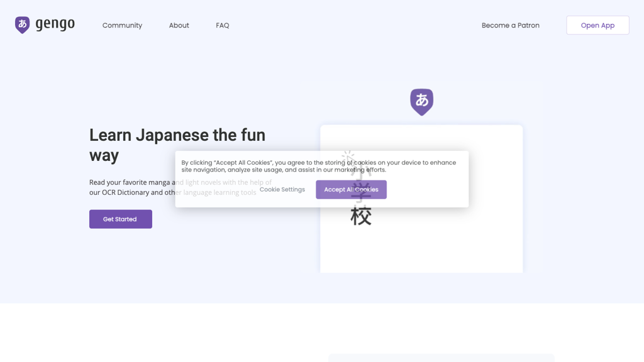Open the FAQ nav link
Image resolution: width=644 pixels, height=362 pixels.
pyautogui.click(x=223, y=25)
